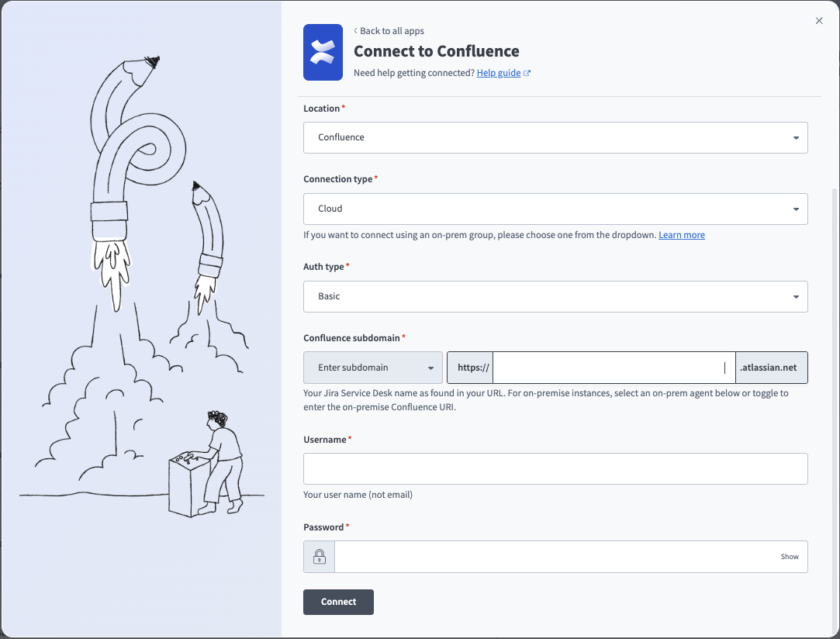Open the Auth type dropdown
Viewport: 840px width, 639px height.
pos(555,296)
